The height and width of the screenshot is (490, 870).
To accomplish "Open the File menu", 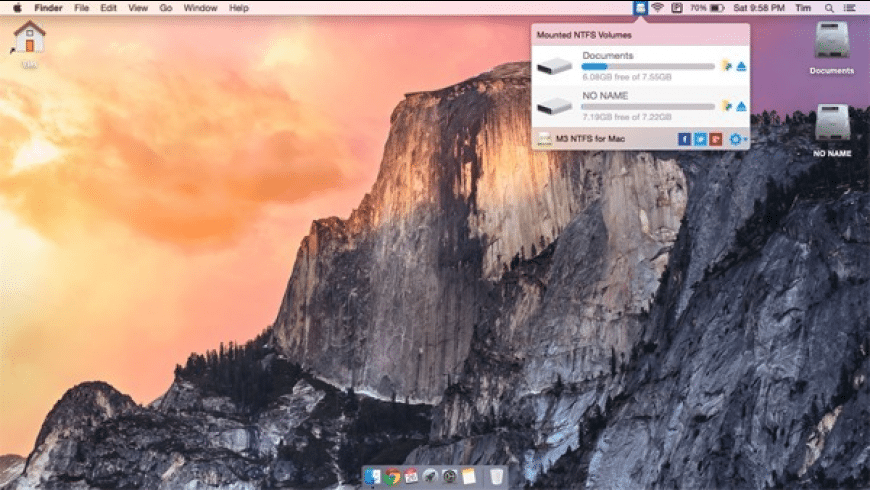I will click(x=82, y=8).
